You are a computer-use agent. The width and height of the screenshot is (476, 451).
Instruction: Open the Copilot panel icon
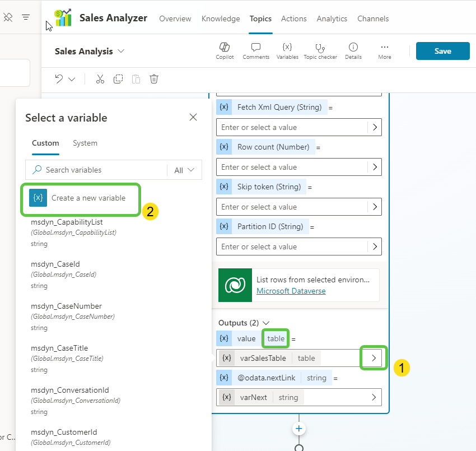point(224,48)
